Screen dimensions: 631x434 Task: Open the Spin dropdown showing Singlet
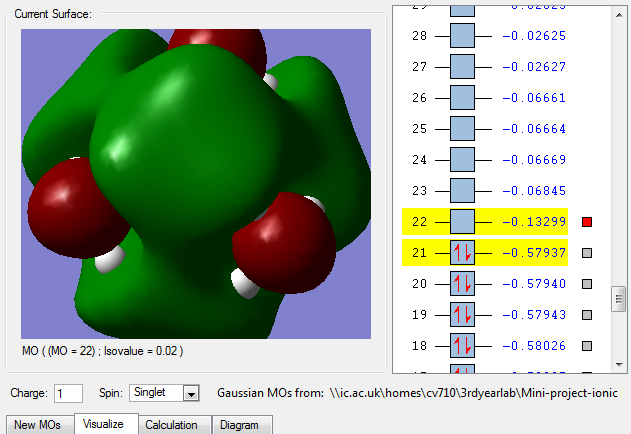click(164, 393)
